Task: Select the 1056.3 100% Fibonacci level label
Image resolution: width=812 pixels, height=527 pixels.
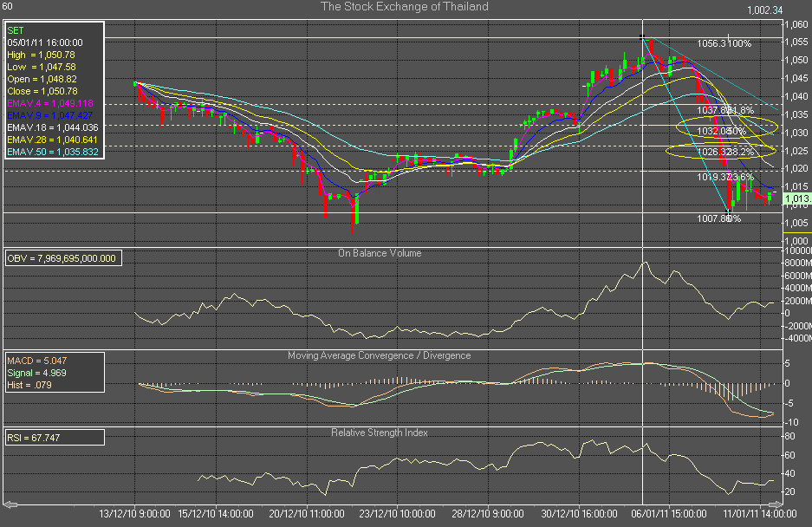Action: pos(724,43)
